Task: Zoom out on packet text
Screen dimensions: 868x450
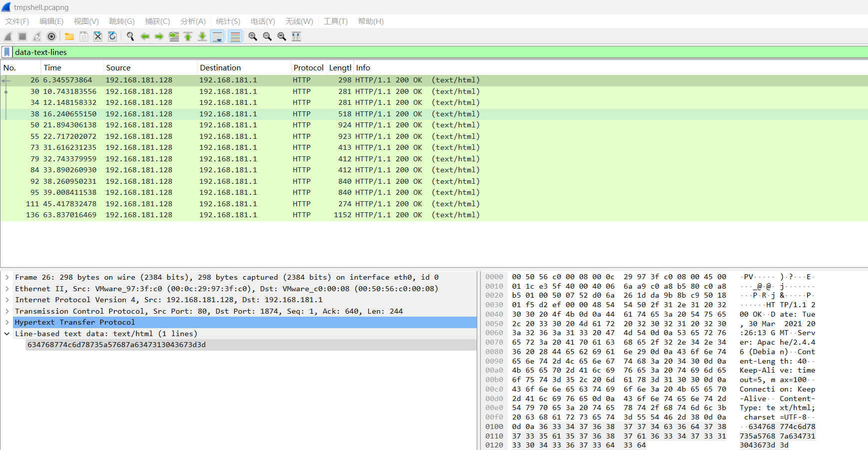Action: pos(267,36)
